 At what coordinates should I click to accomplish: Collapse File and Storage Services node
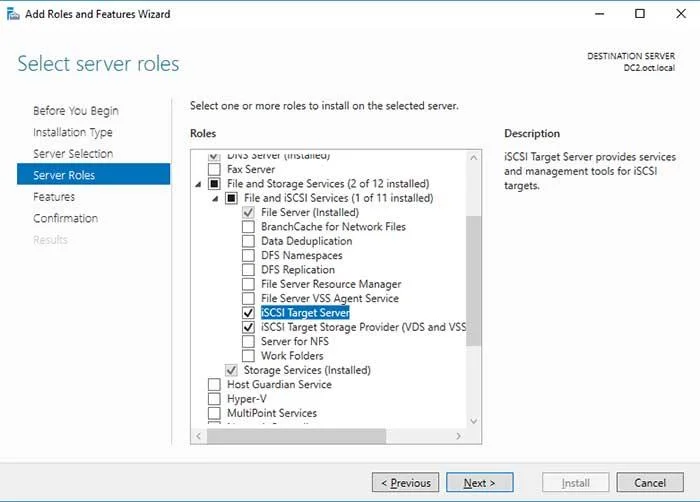pyautogui.click(x=198, y=184)
